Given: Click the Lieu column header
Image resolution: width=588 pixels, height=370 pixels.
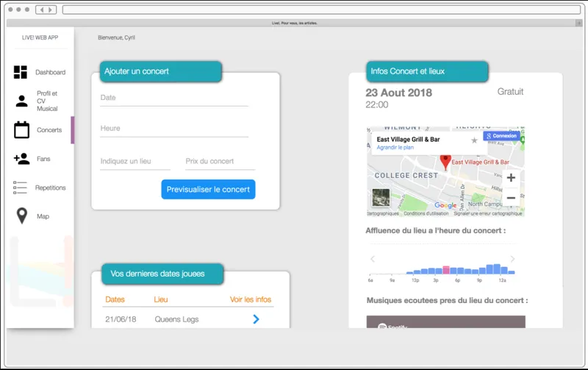Looking at the screenshot, I should click(160, 299).
